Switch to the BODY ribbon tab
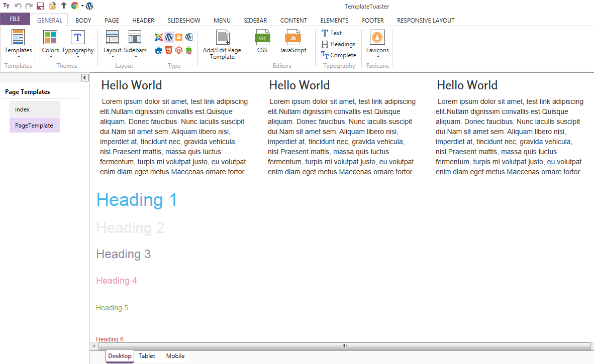Image resolution: width=594 pixels, height=364 pixels. click(83, 21)
